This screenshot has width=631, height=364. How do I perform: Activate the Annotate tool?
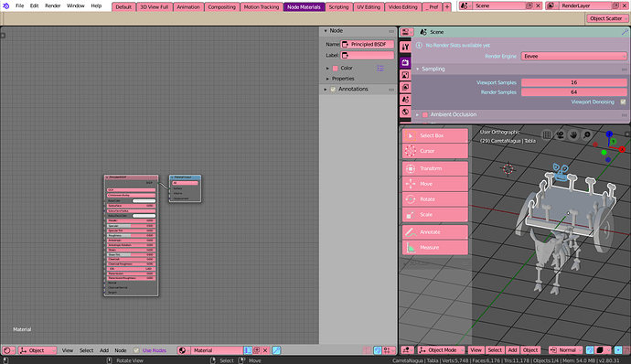click(435, 232)
